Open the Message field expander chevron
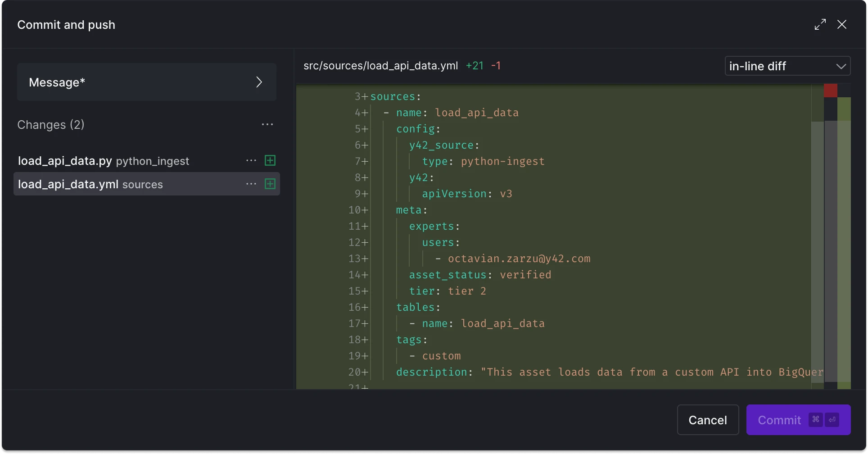868x454 pixels. [x=259, y=82]
